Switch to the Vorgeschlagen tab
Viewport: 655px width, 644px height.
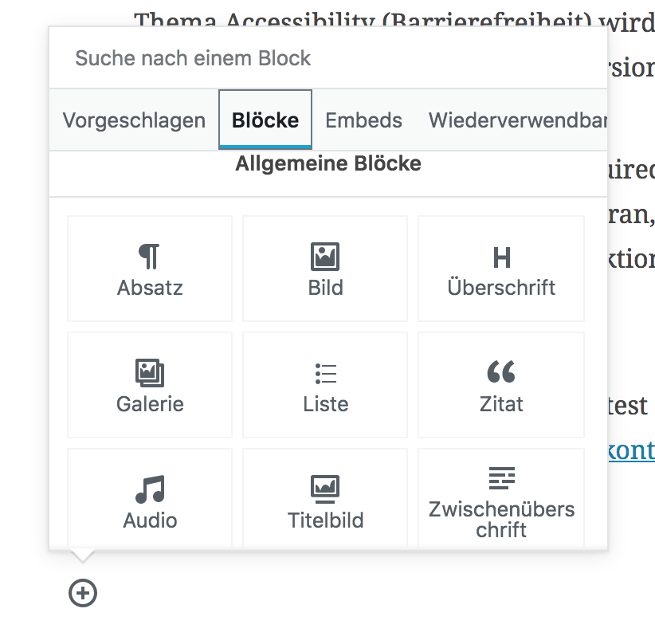134,120
